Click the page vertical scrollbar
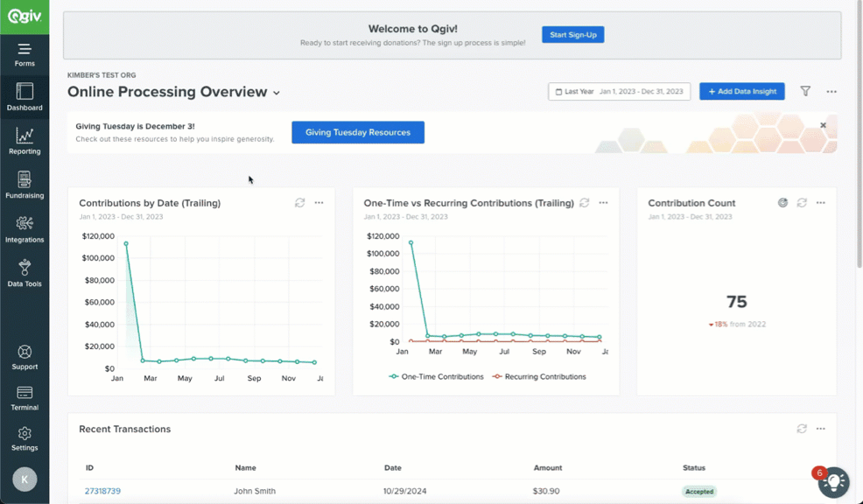This screenshot has width=863, height=504. pos(859,135)
